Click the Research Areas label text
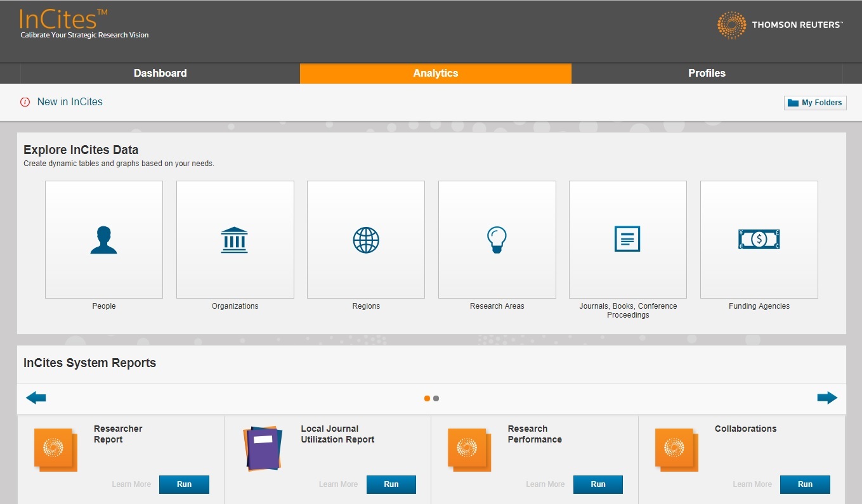This screenshot has width=862, height=504. click(497, 306)
